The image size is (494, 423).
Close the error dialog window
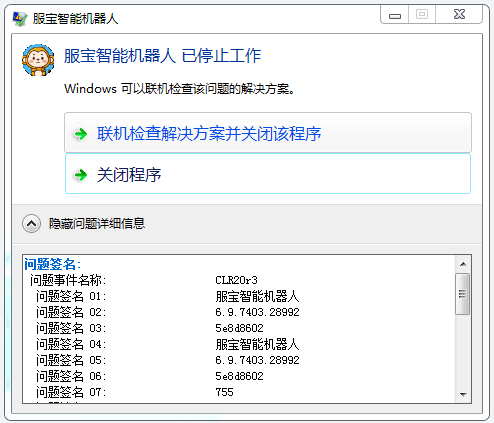point(459,15)
